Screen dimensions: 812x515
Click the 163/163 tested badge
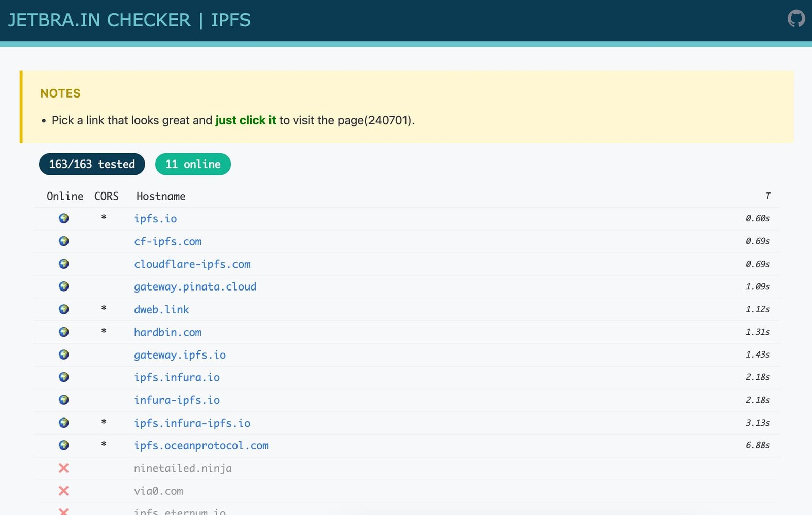[92, 164]
